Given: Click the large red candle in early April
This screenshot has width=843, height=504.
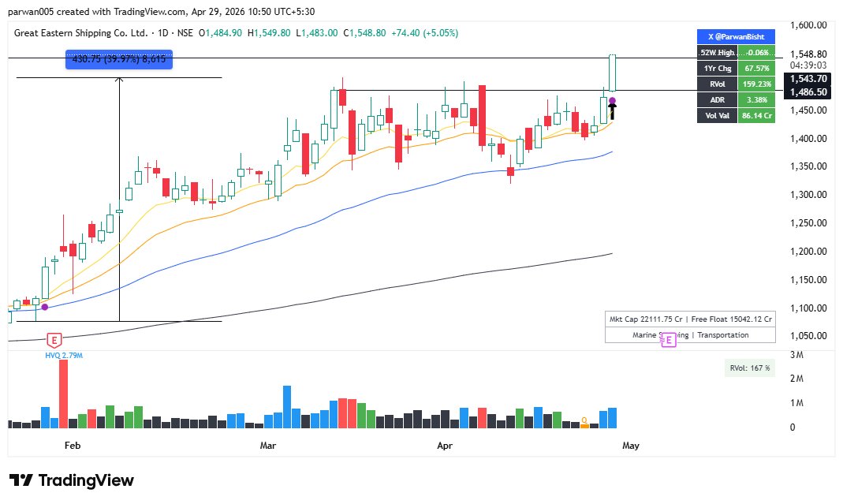Looking at the screenshot, I should pos(483,116).
